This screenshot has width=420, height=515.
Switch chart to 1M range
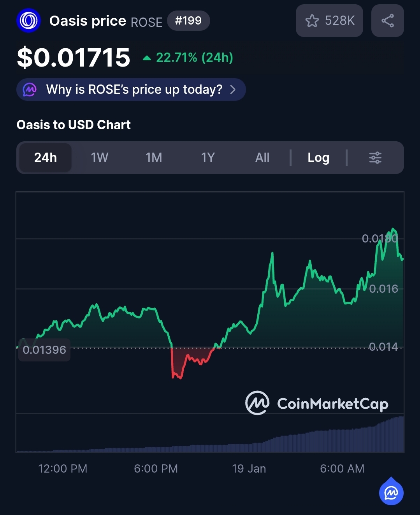tap(154, 158)
